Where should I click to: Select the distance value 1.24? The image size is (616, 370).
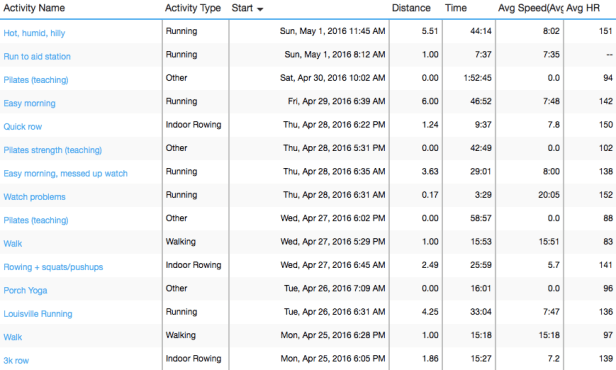pyautogui.click(x=430, y=125)
